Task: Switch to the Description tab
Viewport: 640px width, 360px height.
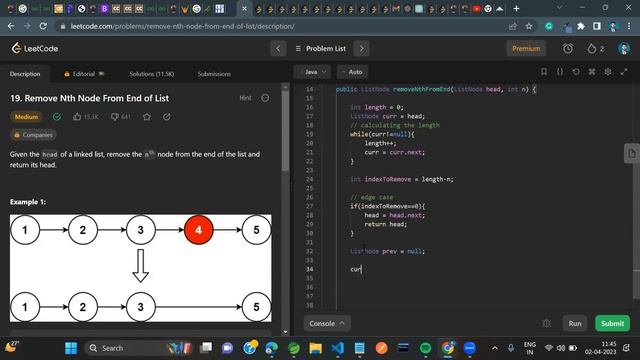Action: 25,74
